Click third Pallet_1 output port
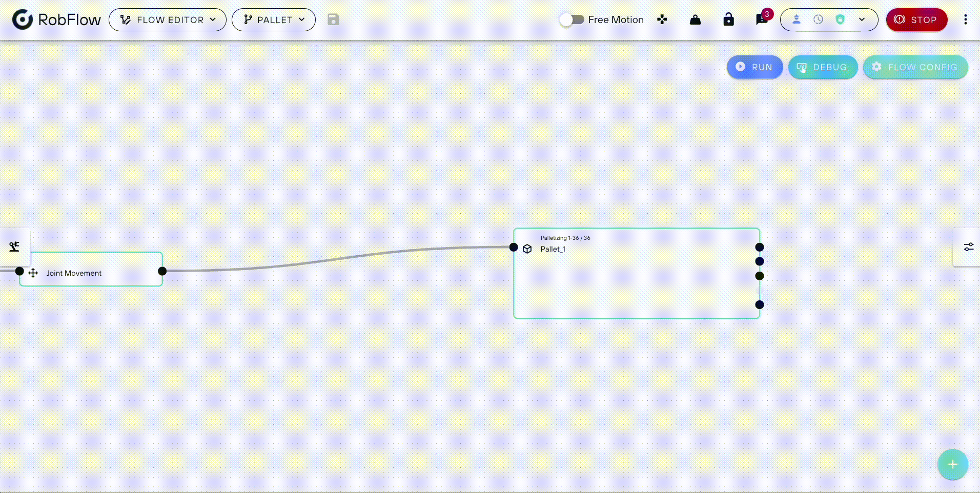980x493 pixels. pyautogui.click(x=760, y=276)
